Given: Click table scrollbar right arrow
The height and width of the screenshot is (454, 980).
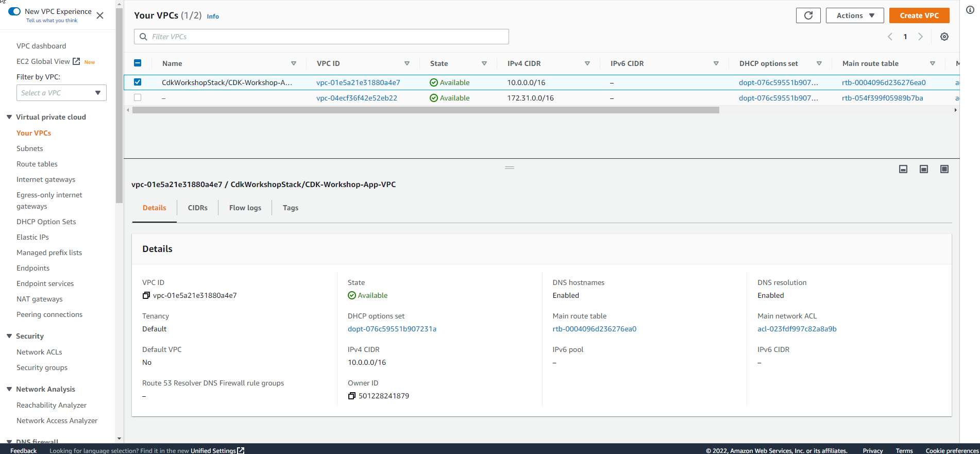Looking at the screenshot, I should pyautogui.click(x=955, y=110).
